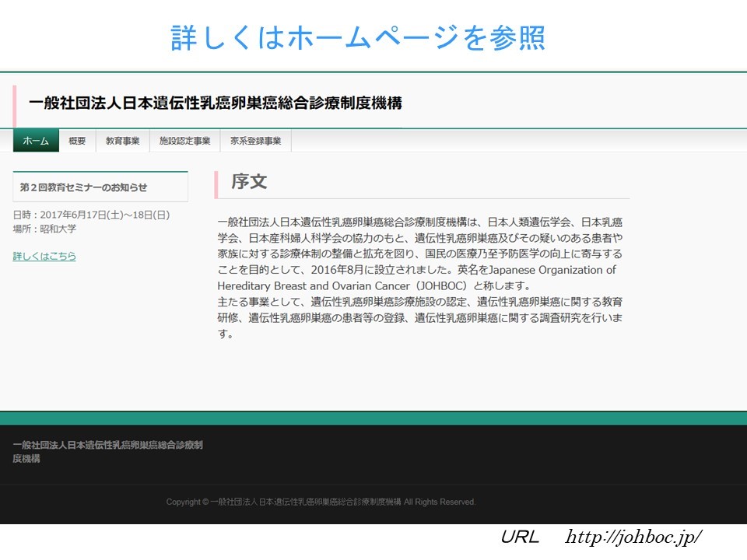Click the 第２回教育セミナーのお知らせ heading

point(83,187)
